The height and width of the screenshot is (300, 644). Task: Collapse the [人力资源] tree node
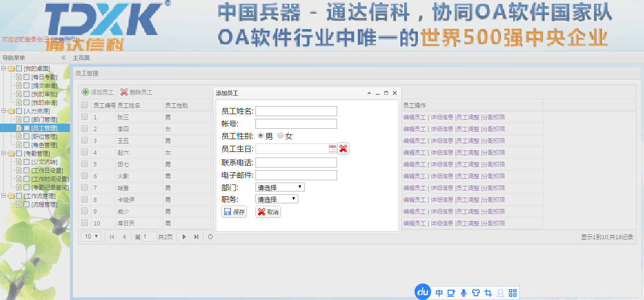click(x=4, y=111)
